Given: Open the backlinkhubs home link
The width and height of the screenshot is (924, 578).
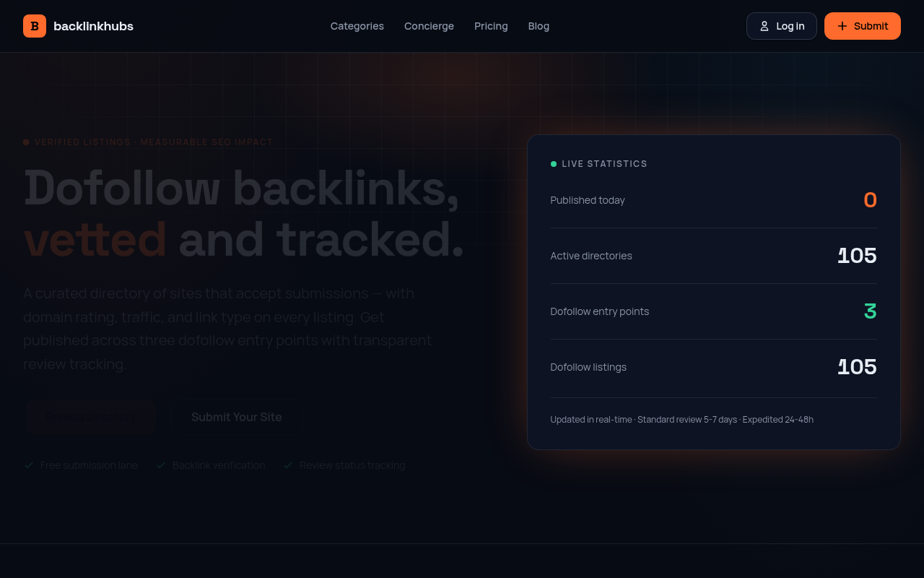Looking at the screenshot, I should [x=78, y=26].
